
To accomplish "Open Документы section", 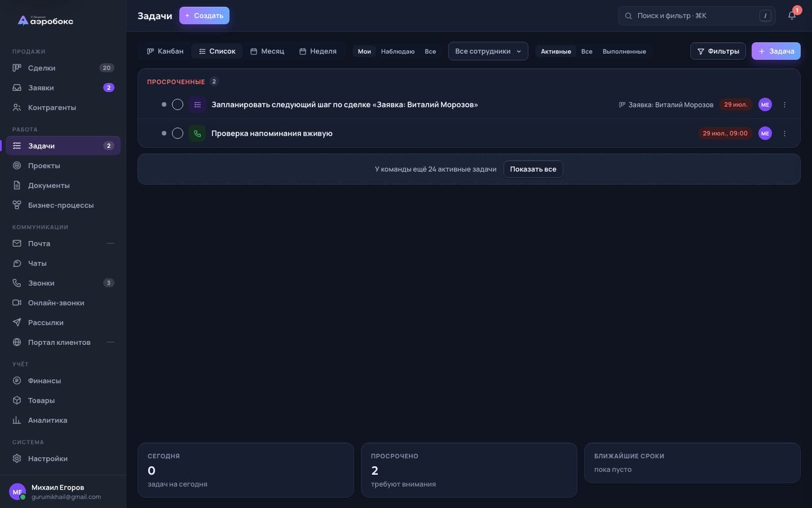I will click(x=63, y=185).
